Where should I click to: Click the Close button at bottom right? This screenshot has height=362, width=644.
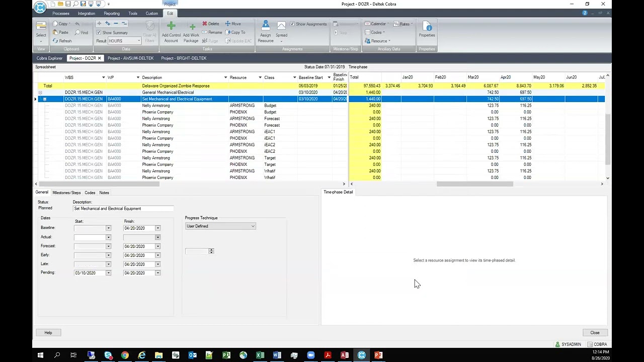[595, 333]
